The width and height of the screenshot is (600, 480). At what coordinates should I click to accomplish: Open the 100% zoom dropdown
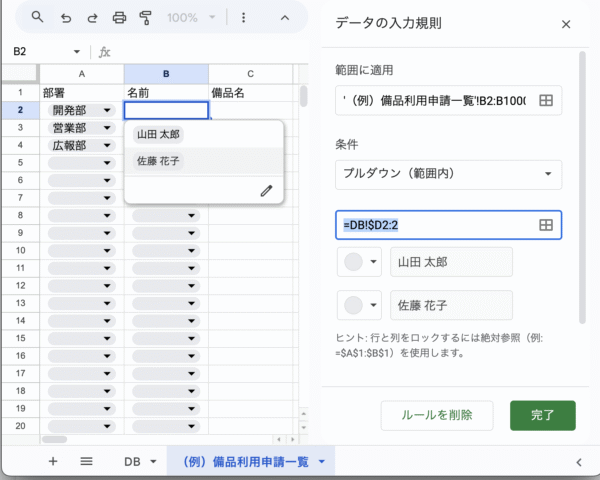(189, 18)
